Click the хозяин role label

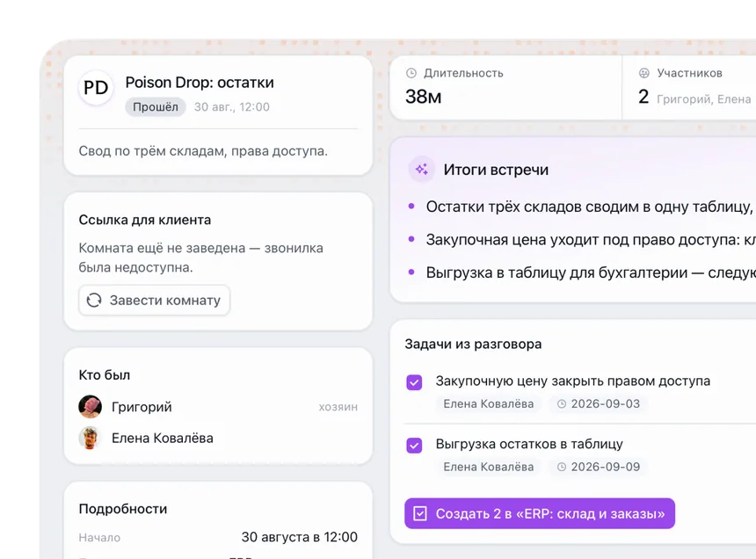(338, 407)
